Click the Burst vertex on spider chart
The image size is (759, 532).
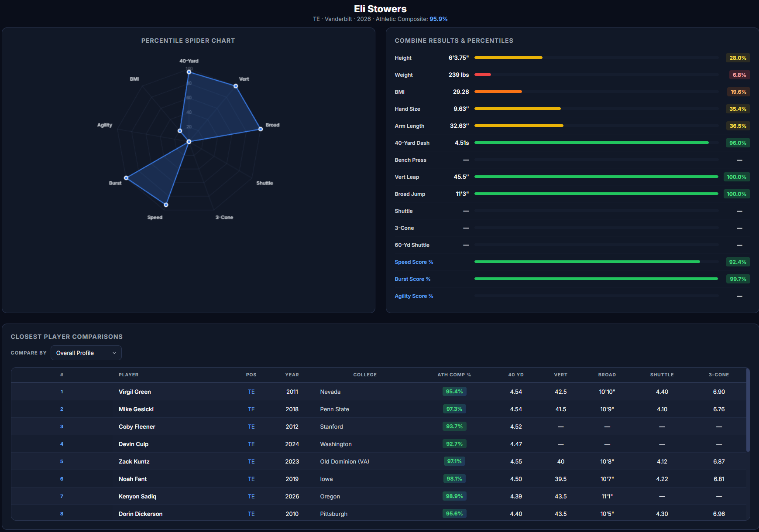pos(126,178)
